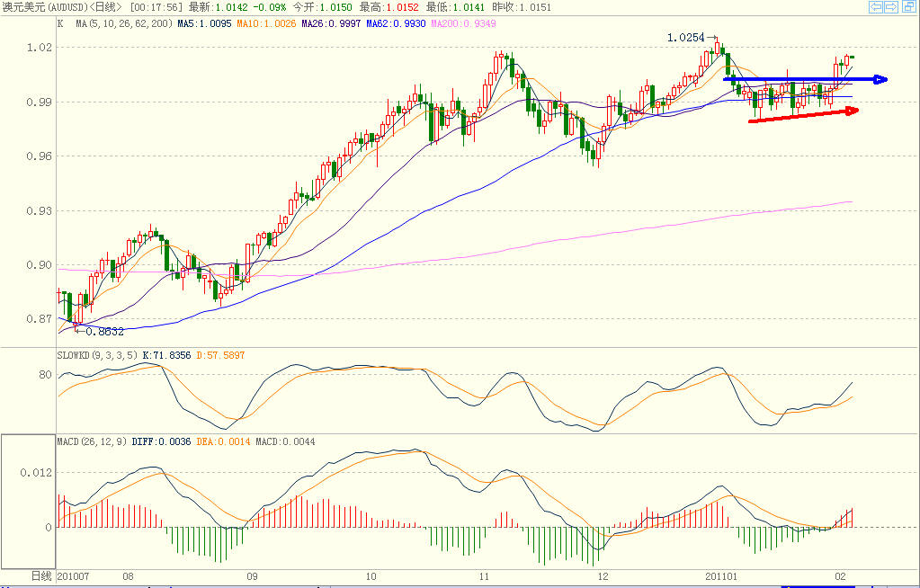Click the 0.99 price axis label

(x=40, y=102)
